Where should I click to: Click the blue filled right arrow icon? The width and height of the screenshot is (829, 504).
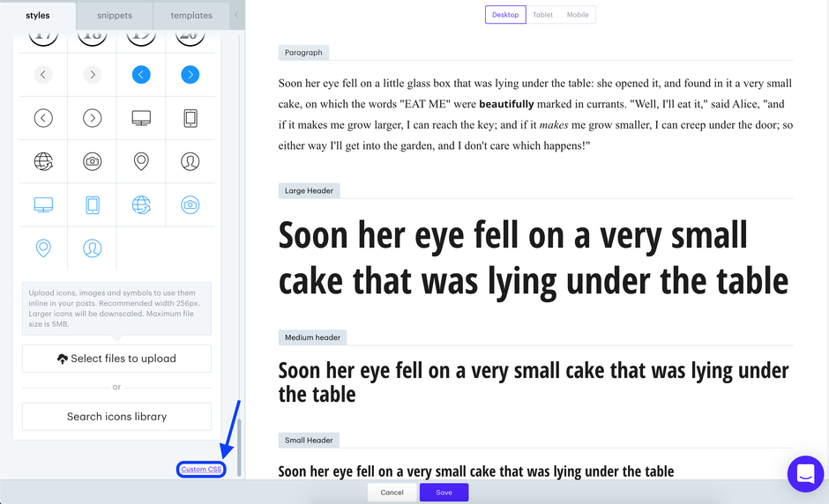190,75
